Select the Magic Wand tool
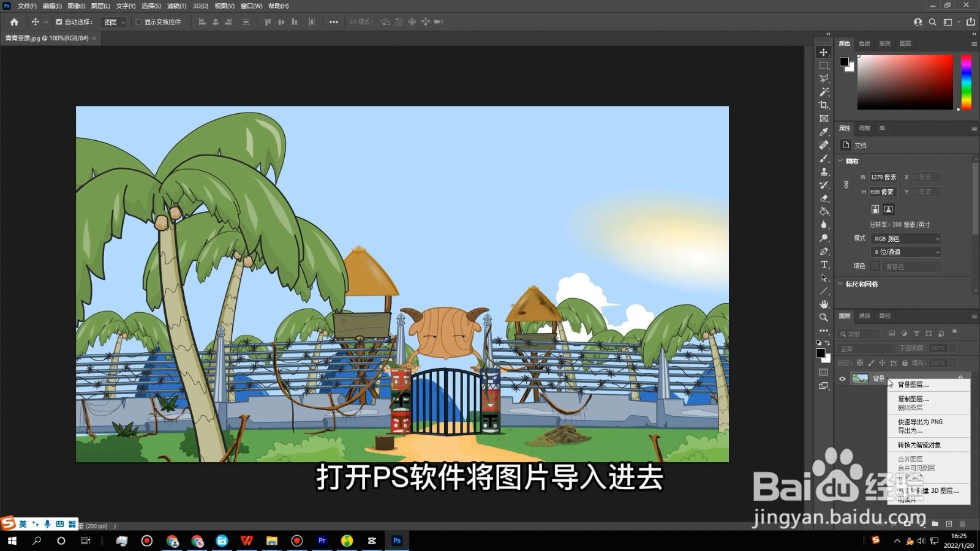 click(x=824, y=92)
